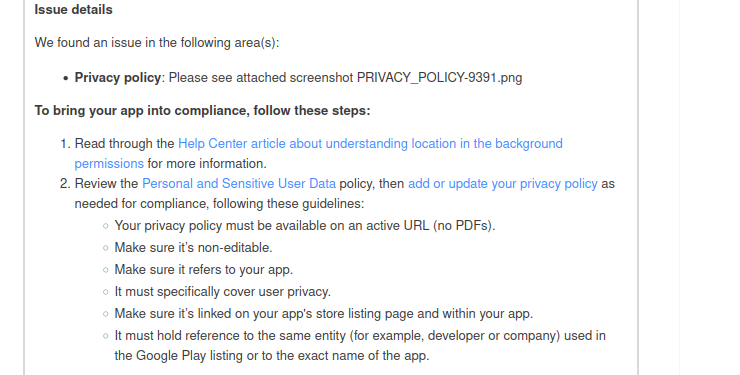Click the 'Make sure it refers to your app' guideline
Image resolution: width=740 pixels, height=375 pixels.
(204, 270)
